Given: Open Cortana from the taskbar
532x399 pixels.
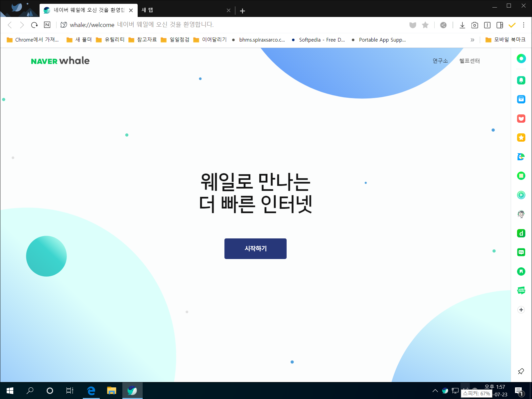Looking at the screenshot, I should (x=50, y=391).
